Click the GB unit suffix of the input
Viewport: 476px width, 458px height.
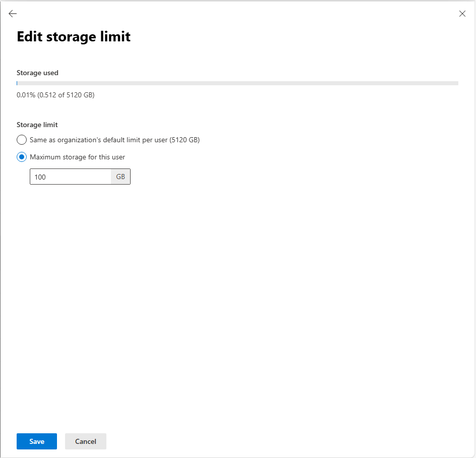pos(121,177)
